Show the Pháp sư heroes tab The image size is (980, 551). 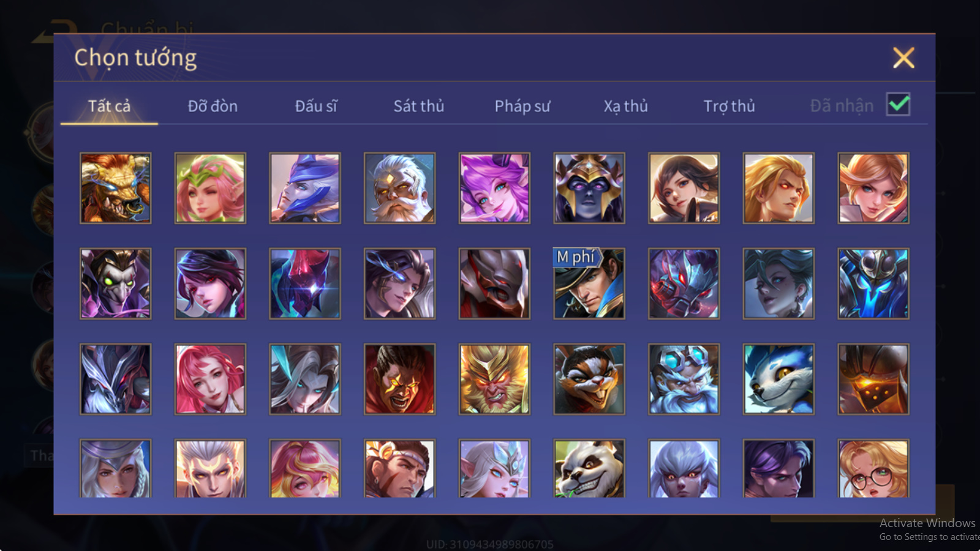click(522, 106)
